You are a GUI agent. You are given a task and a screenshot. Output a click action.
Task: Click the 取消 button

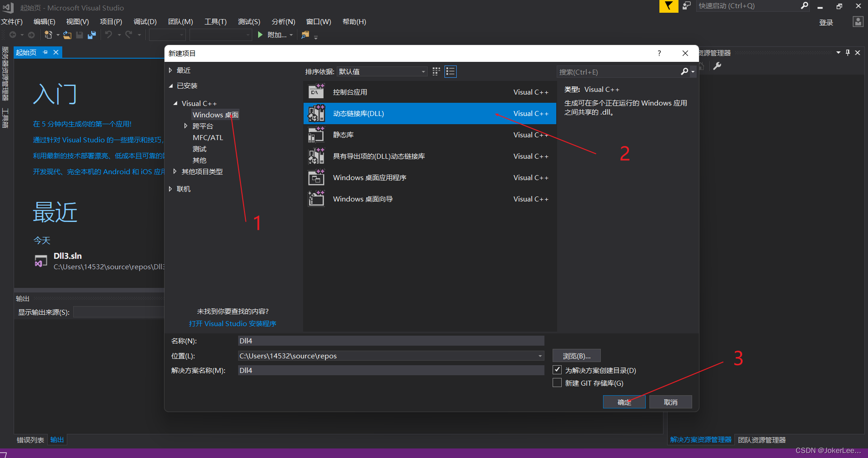(x=671, y=402)
